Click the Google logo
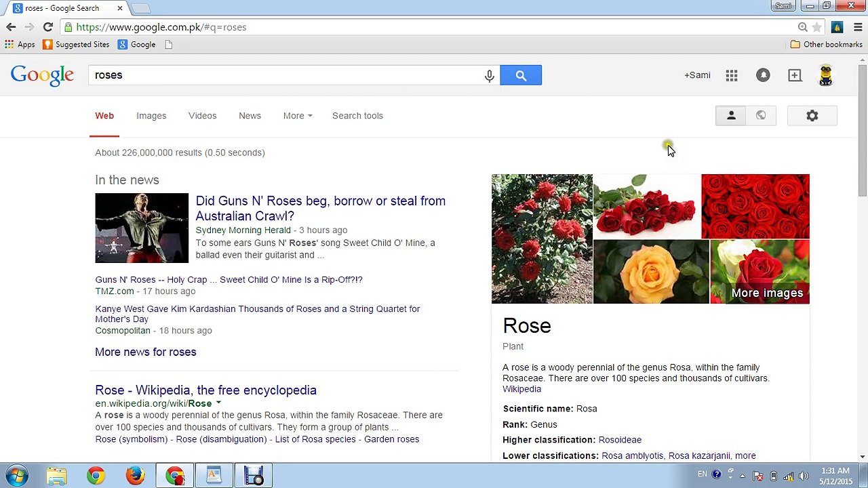The height and width of the screenshot is (488, 868). [x=42, y=75]
